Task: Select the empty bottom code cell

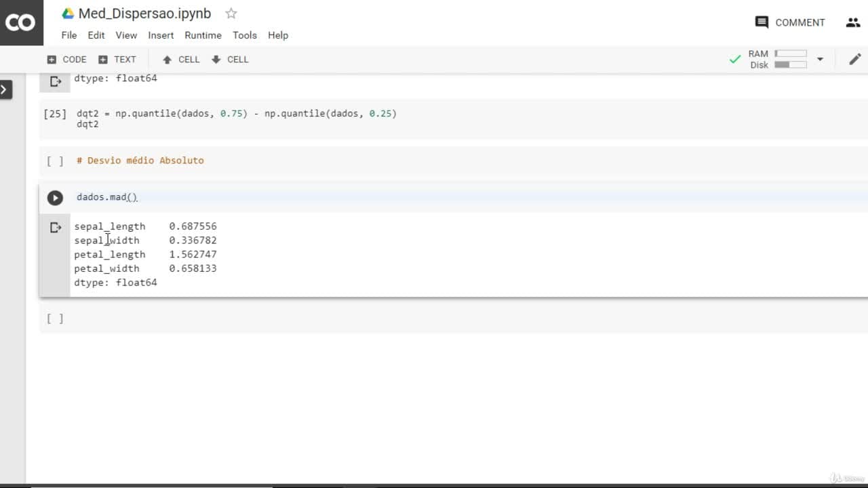Action: pyautogui.click(x=453, y=319)
